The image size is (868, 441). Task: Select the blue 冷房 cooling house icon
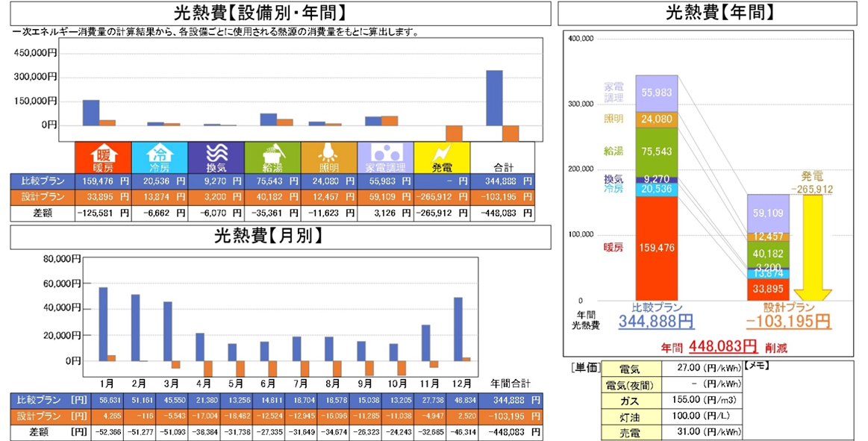(159, 157)
